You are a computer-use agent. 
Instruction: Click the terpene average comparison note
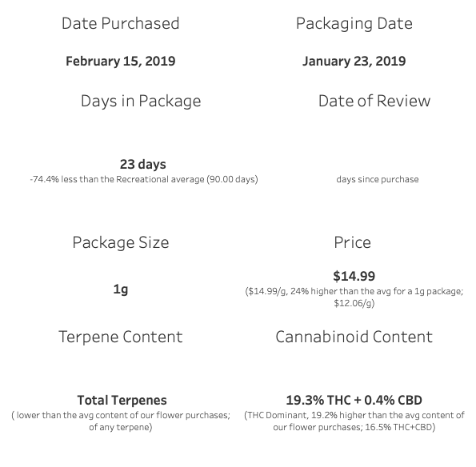click(x=121, y=421)
